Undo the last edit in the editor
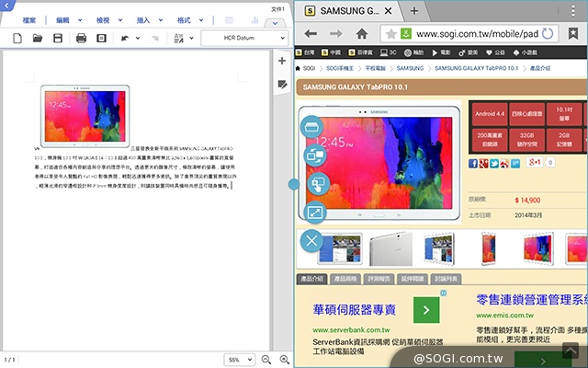Image resolution: width=588 pixels, height=368 pixels. click(125, 38)
